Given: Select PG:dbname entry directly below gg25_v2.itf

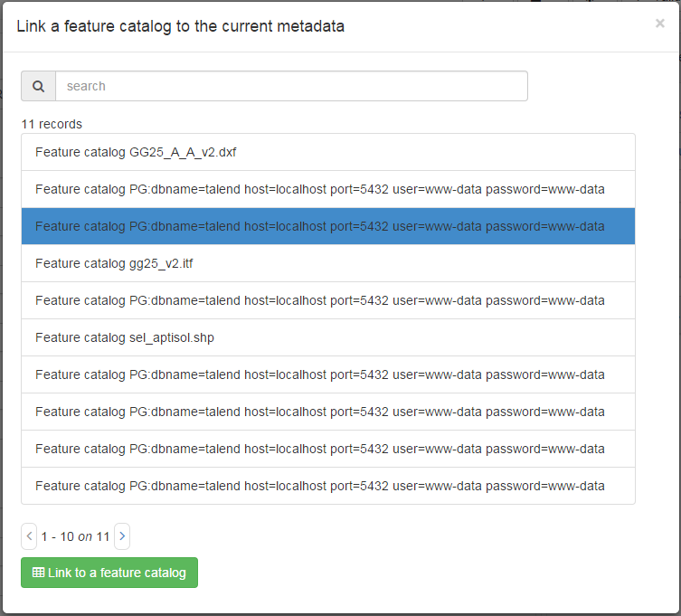Looking at the screenshot, I should click(328, 300).
